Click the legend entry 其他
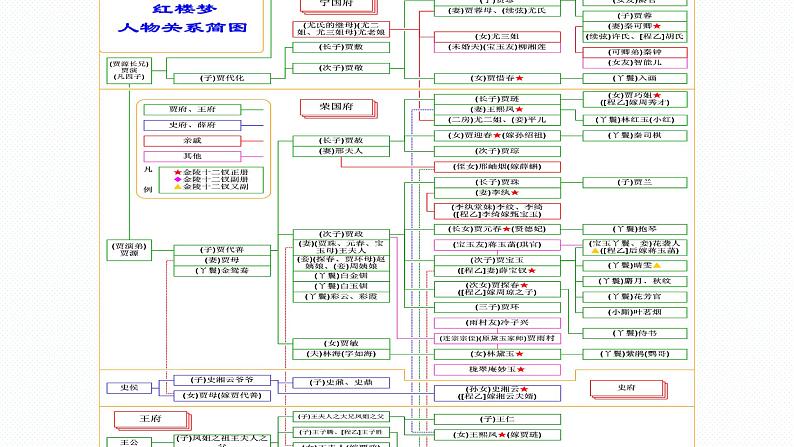Screen dimensions: 794x447 click(192, 156)
